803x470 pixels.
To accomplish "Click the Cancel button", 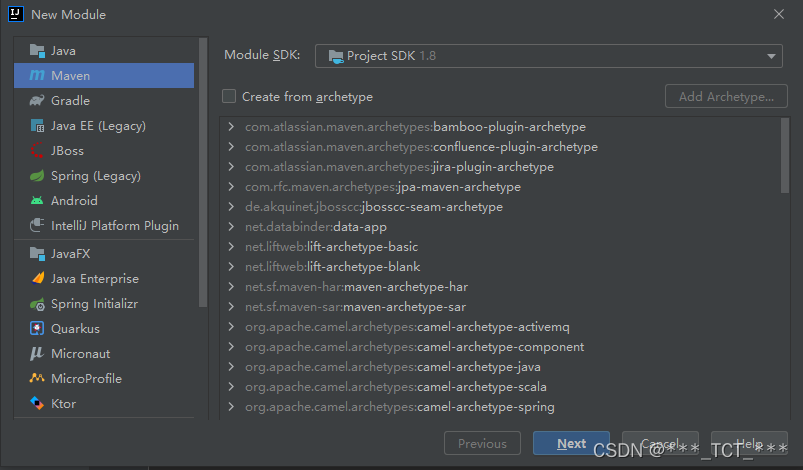I will point(660,443).
